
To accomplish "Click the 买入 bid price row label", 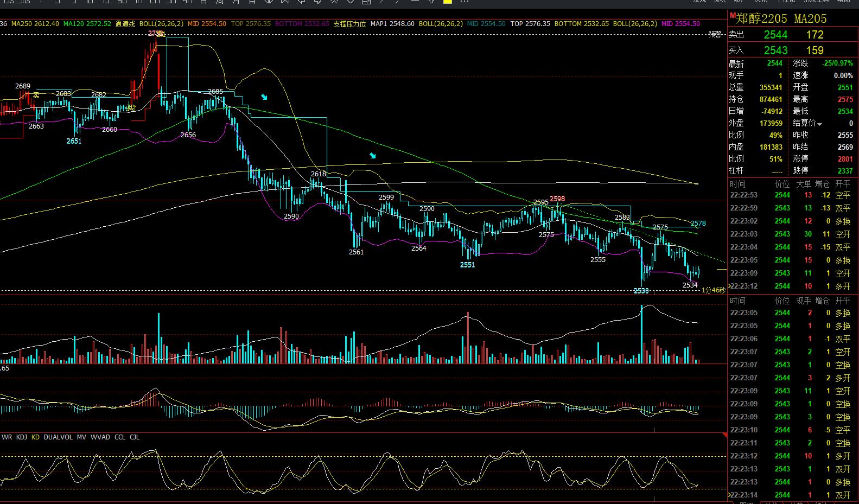I will click(x=736, y=50).
